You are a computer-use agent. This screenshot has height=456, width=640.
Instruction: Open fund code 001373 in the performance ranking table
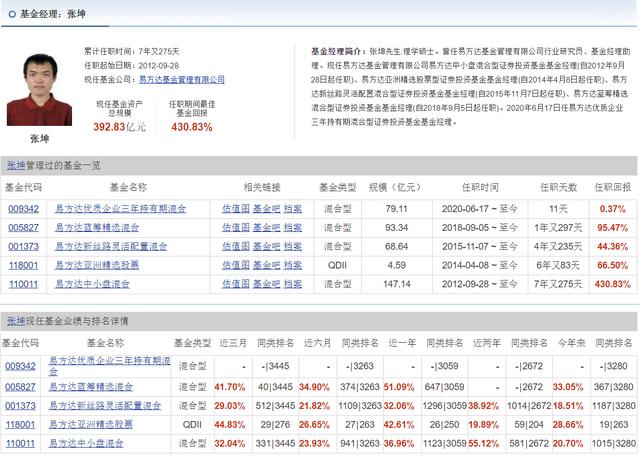pos(20,406)
